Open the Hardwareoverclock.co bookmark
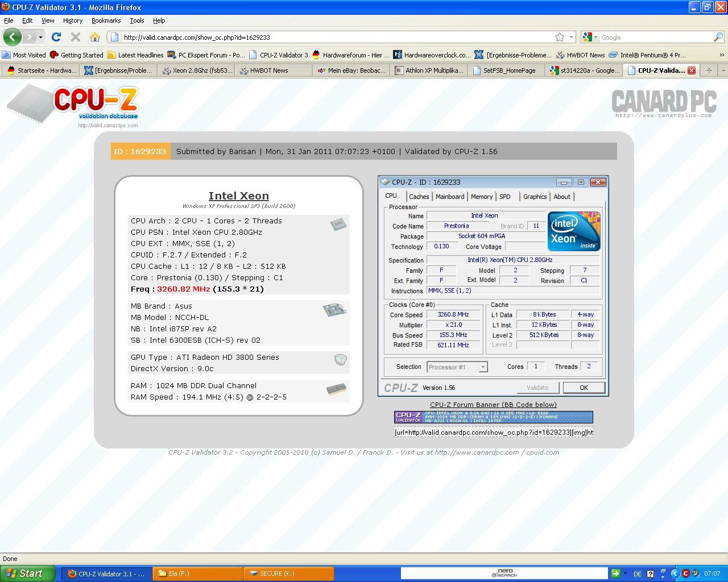Viewport: 728px width, 582px height. point(432,55)
